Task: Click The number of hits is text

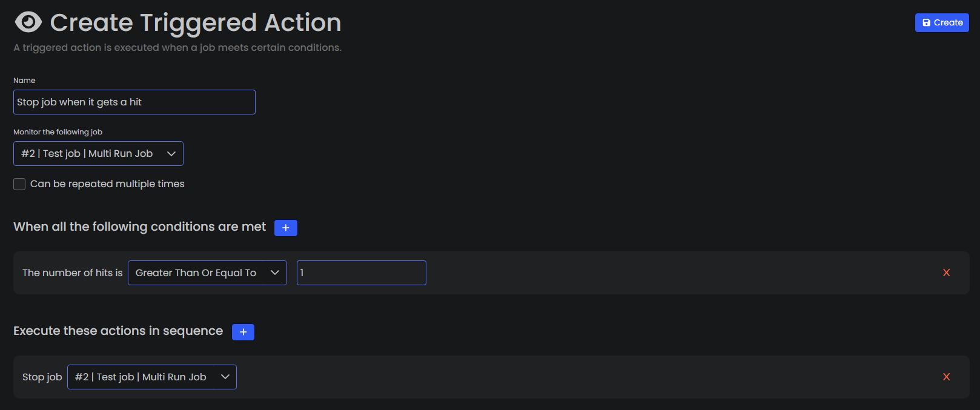Action: (72, 273)
